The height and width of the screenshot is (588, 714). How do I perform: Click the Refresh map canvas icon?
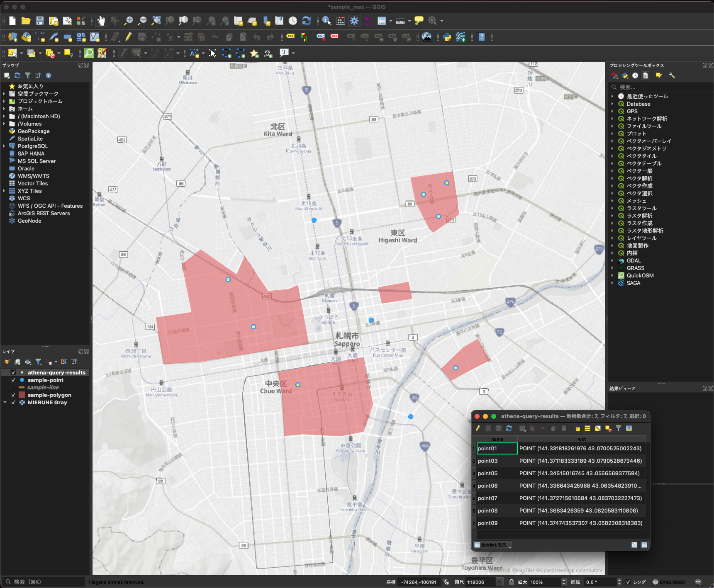point(307,21)
